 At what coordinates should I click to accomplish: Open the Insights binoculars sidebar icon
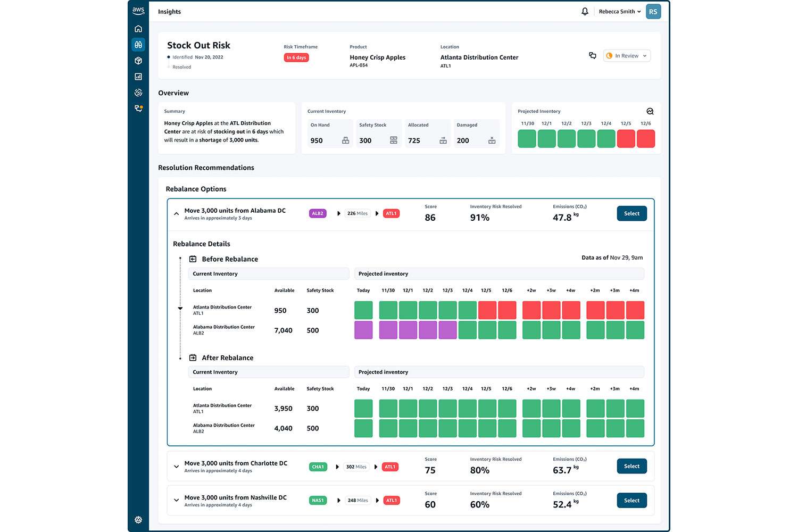tap(138, 45)
